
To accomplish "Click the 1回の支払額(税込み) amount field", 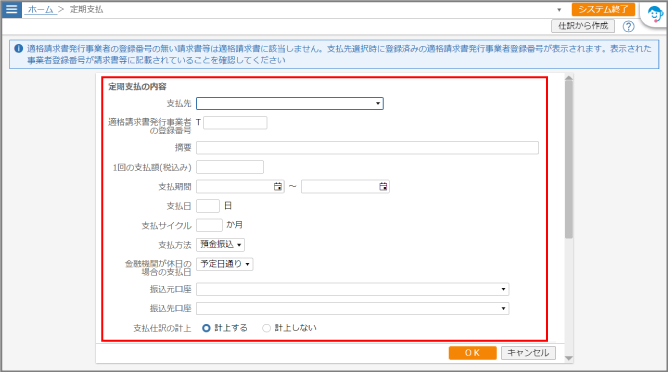I will pyautogui.click(x=230, y=167).
